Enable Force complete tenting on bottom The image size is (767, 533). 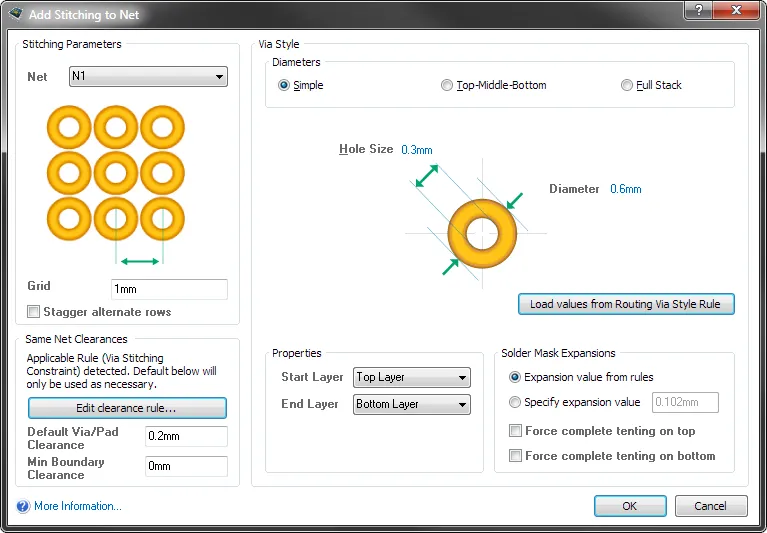point(516,456)
